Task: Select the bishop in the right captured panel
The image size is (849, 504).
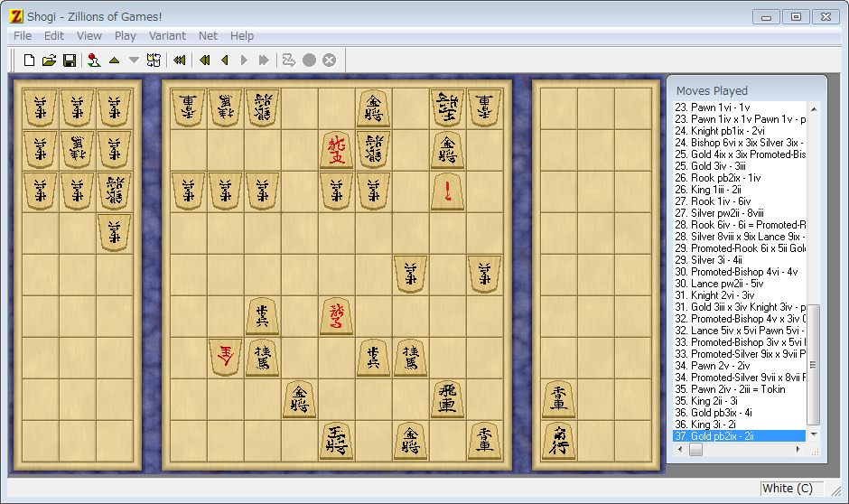Action: (x=559, y=441)
